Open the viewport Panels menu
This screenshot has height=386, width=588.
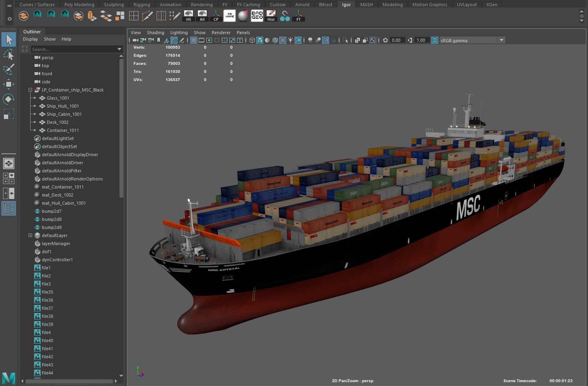pyautogui.click(x=243, y=33)
